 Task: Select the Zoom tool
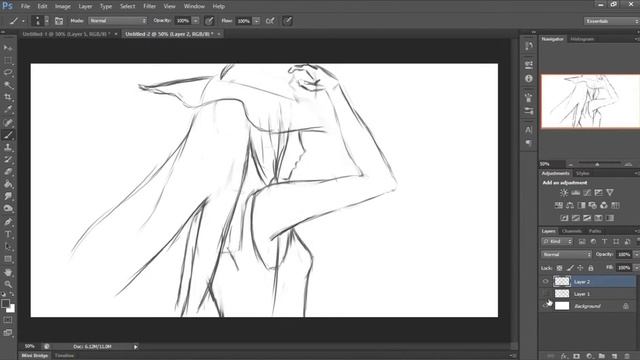[x=8, y=284]
